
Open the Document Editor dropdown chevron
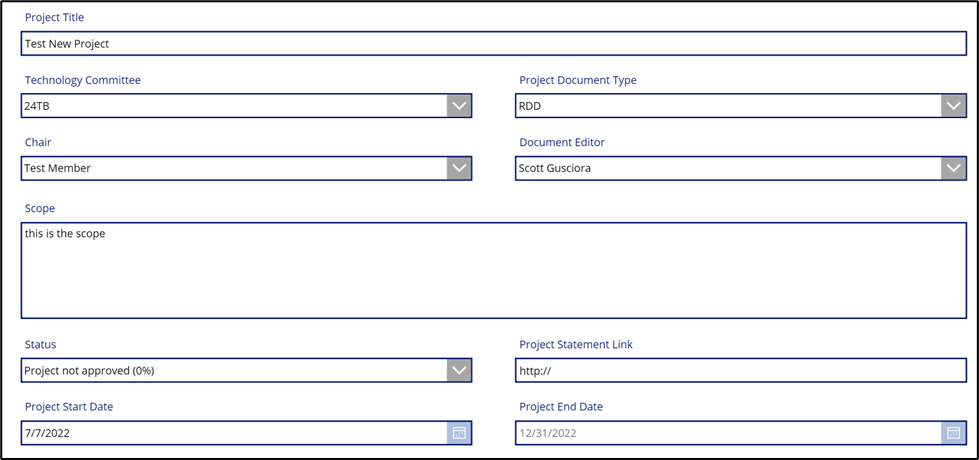[x=953, y=168]
